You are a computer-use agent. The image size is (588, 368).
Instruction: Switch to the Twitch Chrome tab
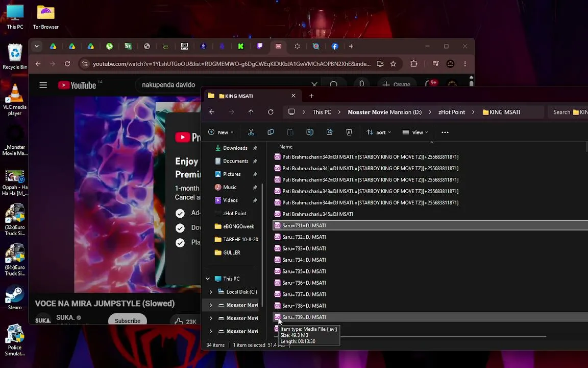pos(259,46)
